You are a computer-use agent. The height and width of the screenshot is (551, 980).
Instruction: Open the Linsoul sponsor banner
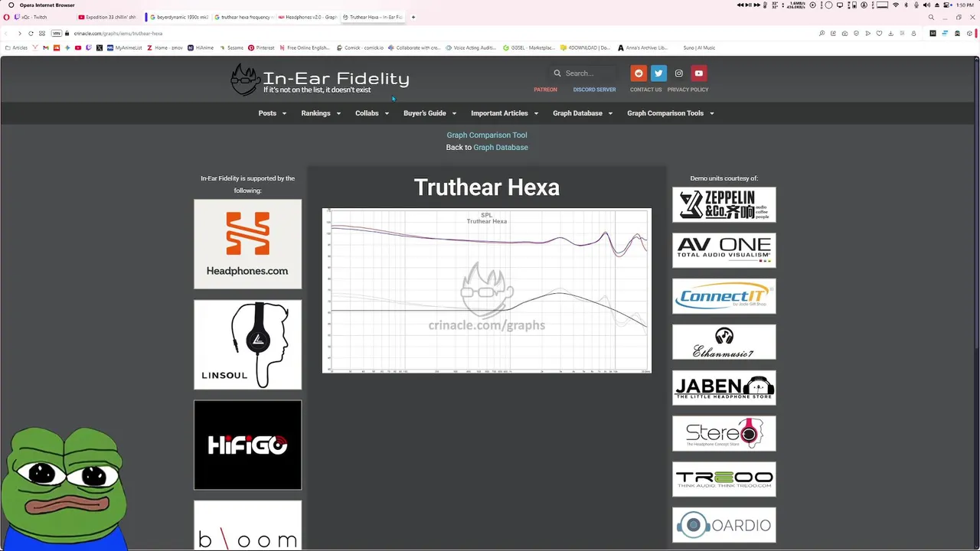247,344
